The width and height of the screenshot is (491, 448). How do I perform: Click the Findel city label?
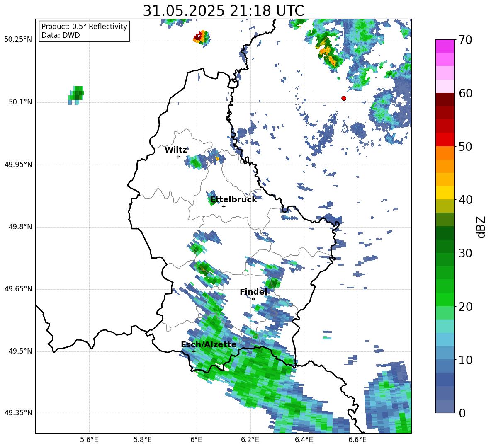tap(253, 292)
